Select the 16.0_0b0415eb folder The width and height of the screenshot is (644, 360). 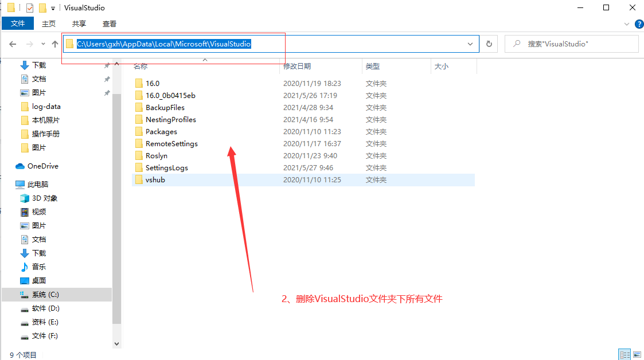pyautogui.click(x=170, y=95)
